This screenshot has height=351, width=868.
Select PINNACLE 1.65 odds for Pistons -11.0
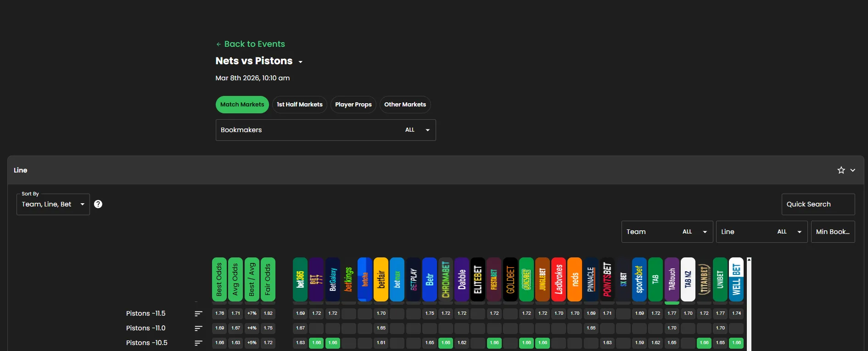[x=591, y=328]
